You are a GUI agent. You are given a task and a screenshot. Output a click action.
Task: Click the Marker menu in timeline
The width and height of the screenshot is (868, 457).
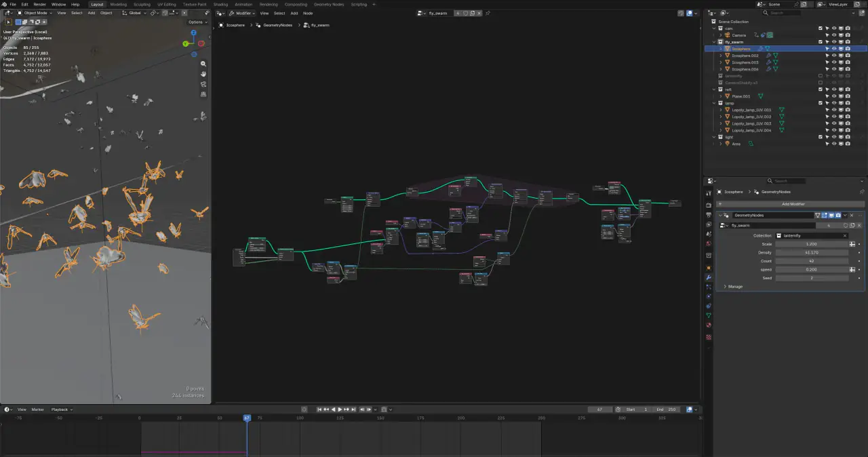pos(37,410)
